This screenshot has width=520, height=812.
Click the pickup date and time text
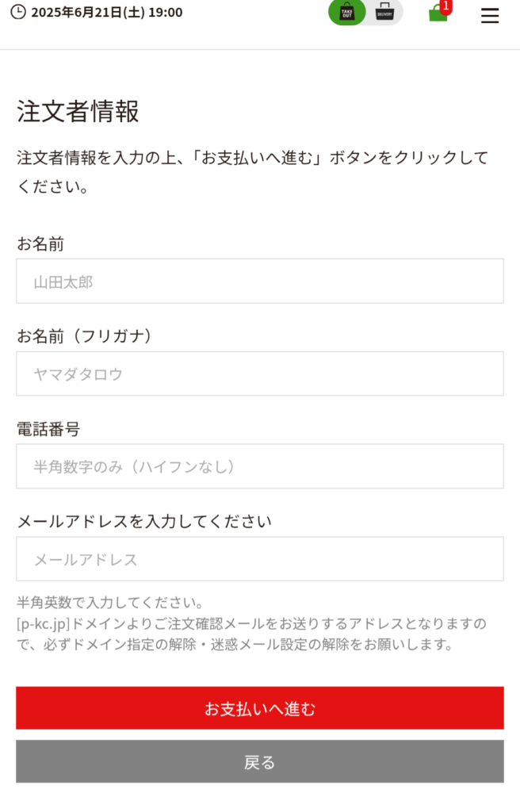point(107,13)
